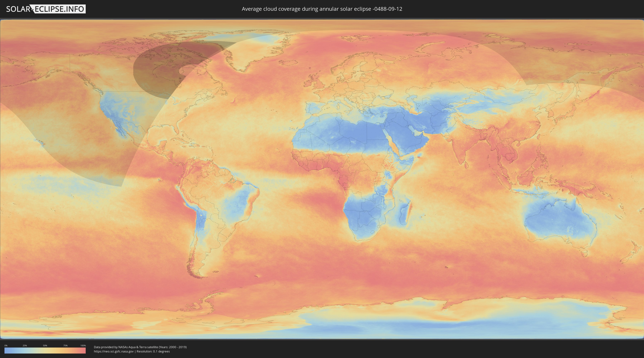The image size is (644, 358).
Task: Click the NASA Aqua & Terra data credit text
Action: [140, 347]
